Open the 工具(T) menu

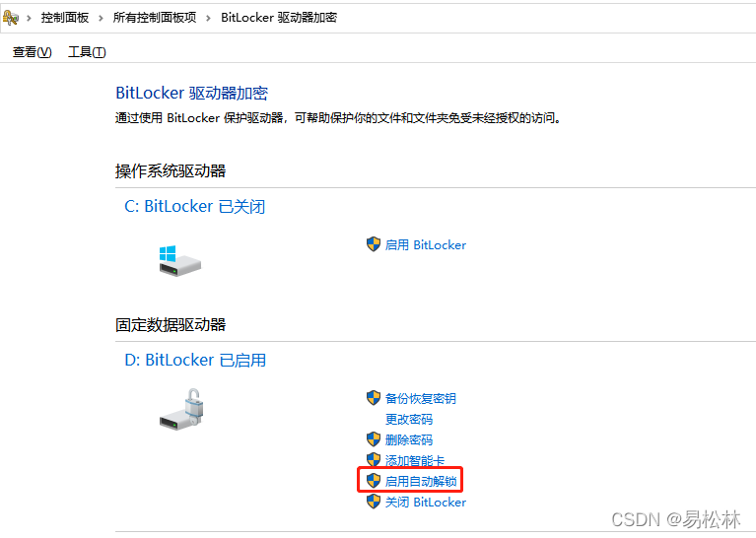click(87, 51)
